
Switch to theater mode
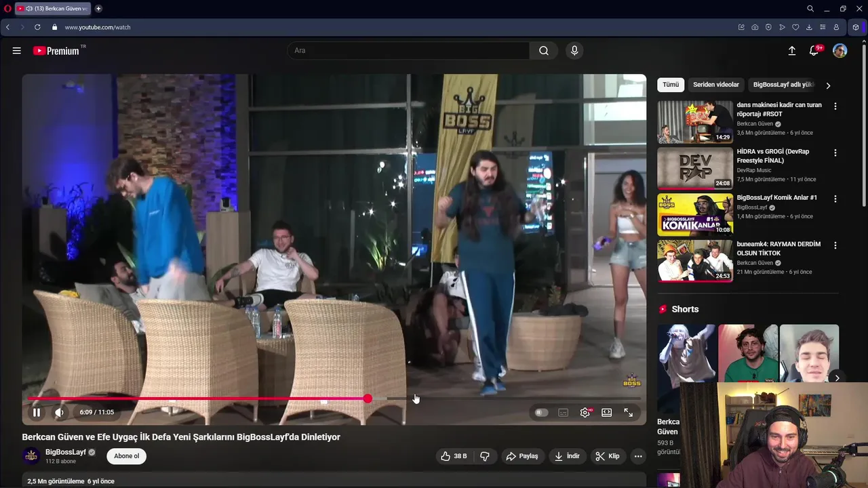coord(607,412)
